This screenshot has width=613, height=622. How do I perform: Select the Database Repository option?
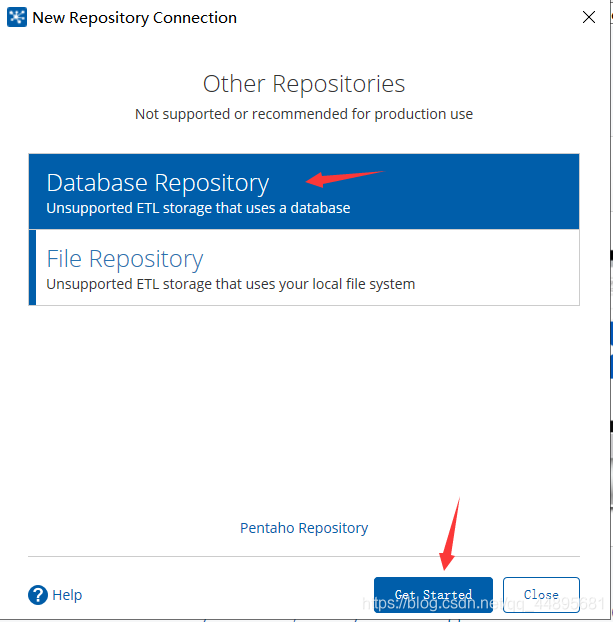304,192
